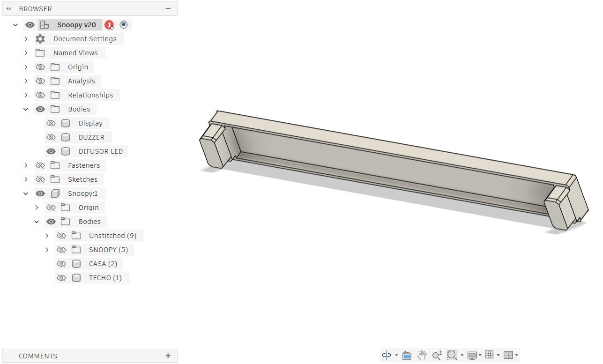Click the Viewports layout icon
603x364 pixels.
click(x=508, y=355)
